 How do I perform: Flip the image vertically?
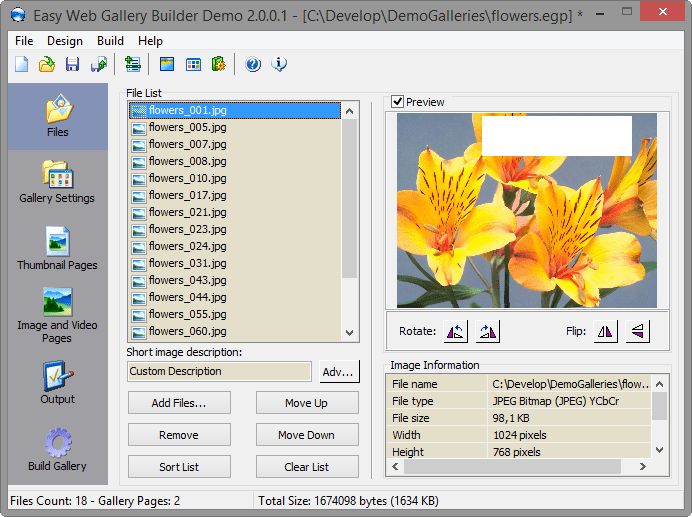638,331
